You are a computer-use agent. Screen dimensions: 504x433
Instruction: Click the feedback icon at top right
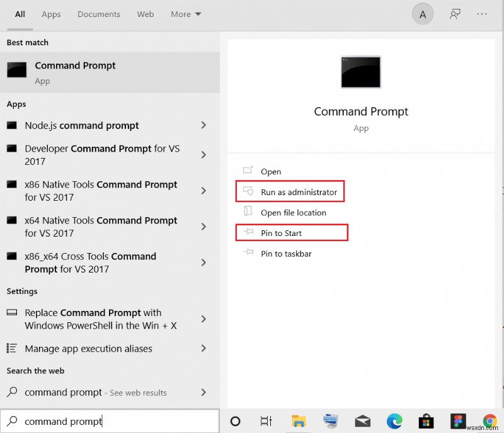pos(455,14)
